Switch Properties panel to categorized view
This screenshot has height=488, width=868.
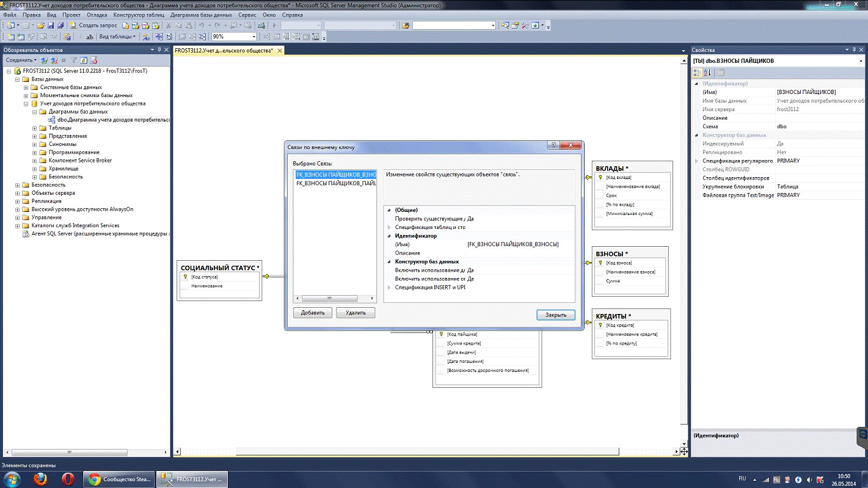click(698, 73)
